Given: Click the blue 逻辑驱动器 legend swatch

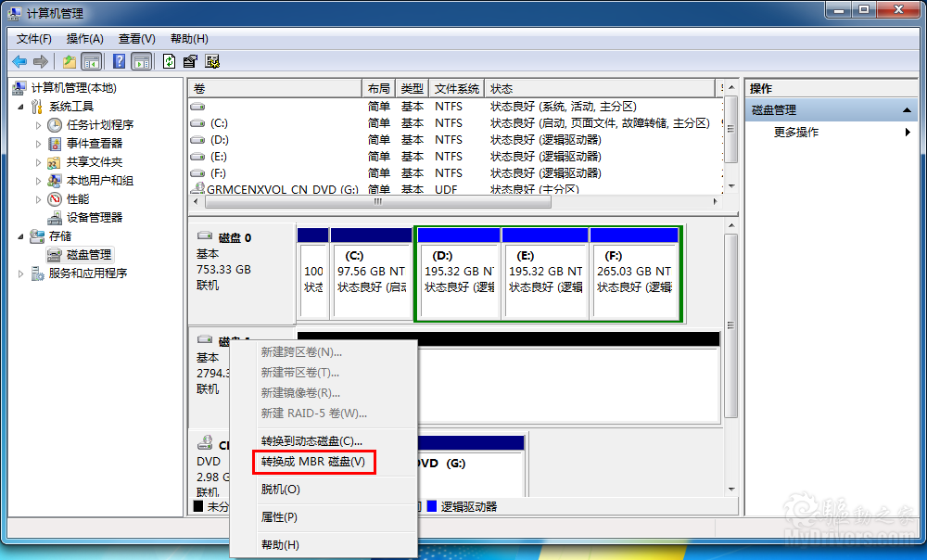Looking at the screenshot, I should click(x=432, y=506).
